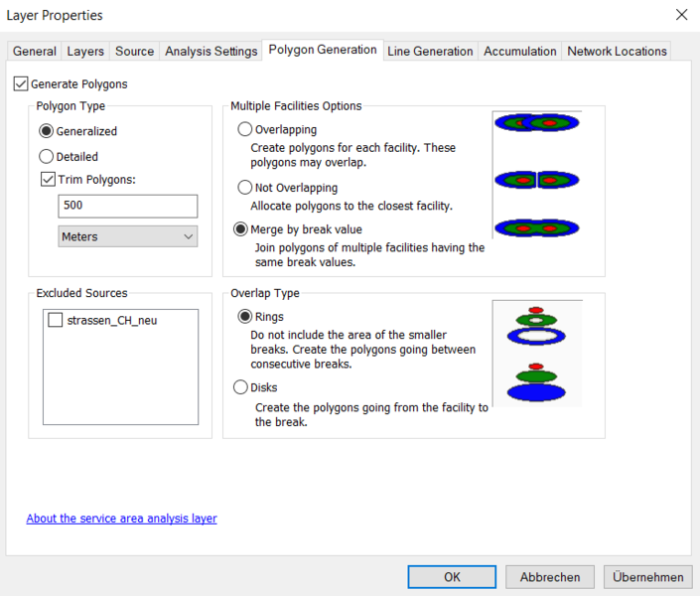This screenshot has width=700, height=596.
Task: Select the Not Overlapping option
Action: 245,187
